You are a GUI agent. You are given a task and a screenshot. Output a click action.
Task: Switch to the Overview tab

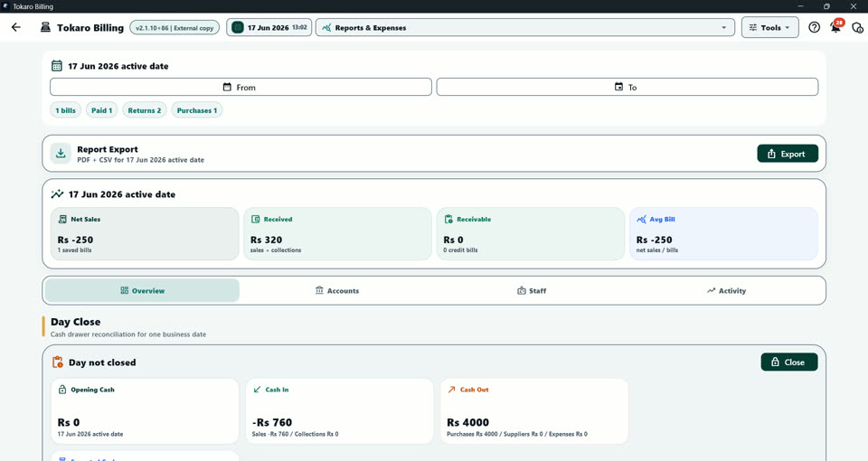pos(142,290)
